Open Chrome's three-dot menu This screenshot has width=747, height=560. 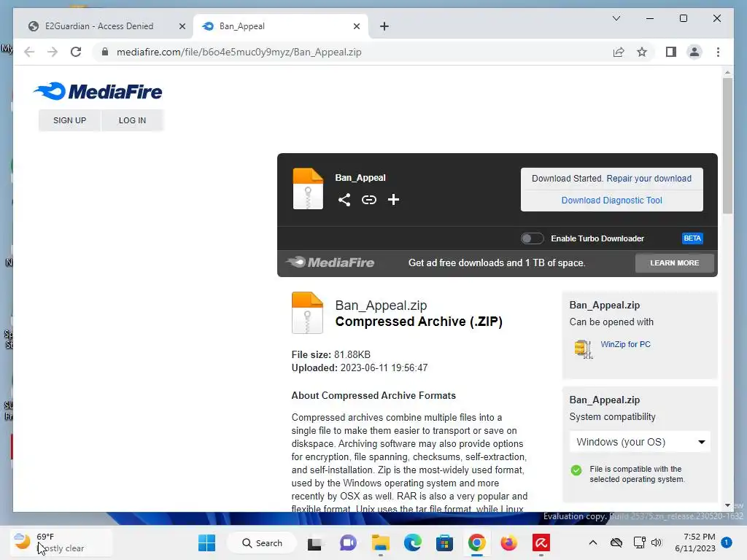(x=718, y=52)
